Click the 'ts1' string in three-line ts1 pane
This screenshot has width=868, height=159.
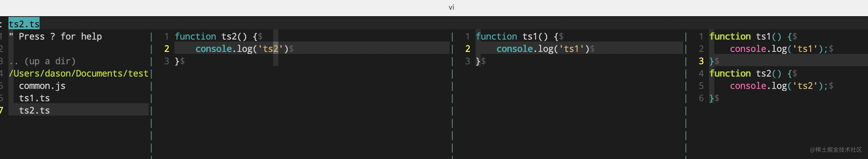(571, 49)
